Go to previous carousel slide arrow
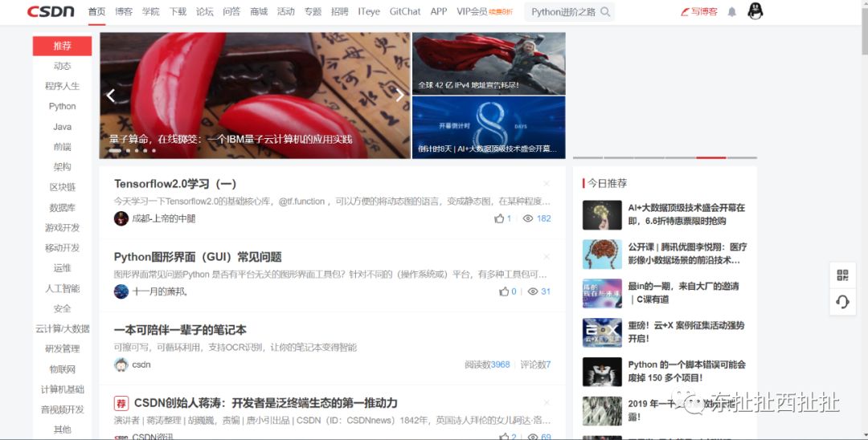Viewport: 868px width, 440px height. click(111, 96)
